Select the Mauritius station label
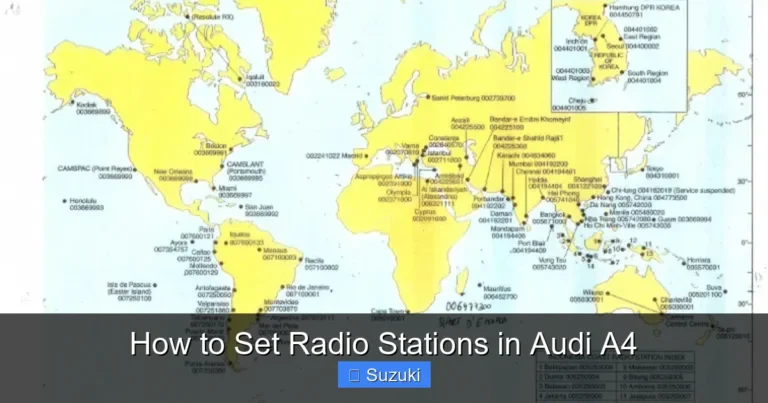Image resolution: width=768 pixels, height=403 pixels. [x=500, y=292]
